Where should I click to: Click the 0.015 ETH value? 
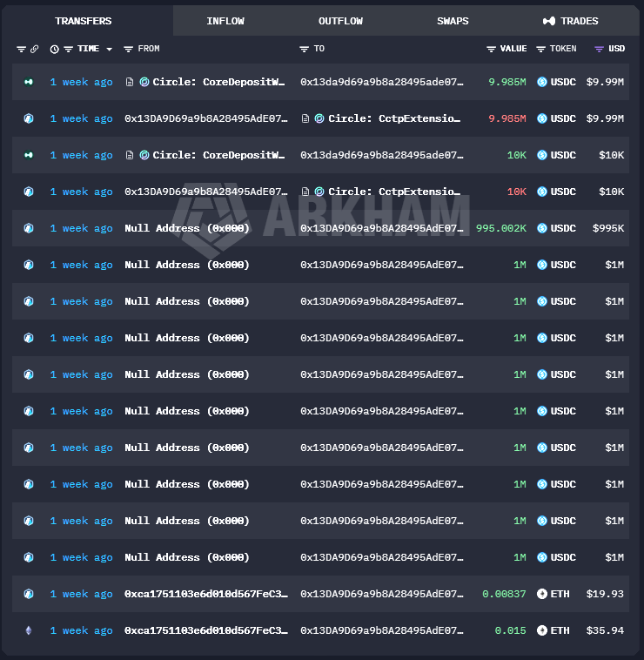click(x=510, y=630)
